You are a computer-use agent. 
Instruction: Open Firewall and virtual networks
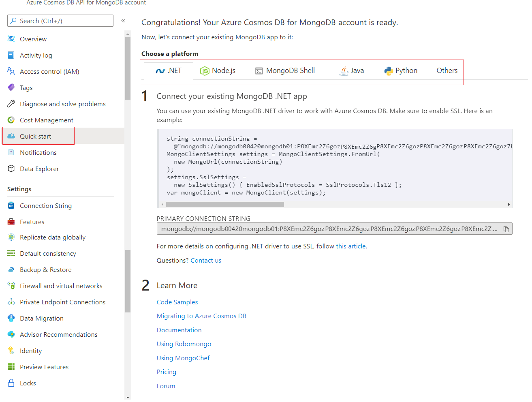tap(61, 286)
